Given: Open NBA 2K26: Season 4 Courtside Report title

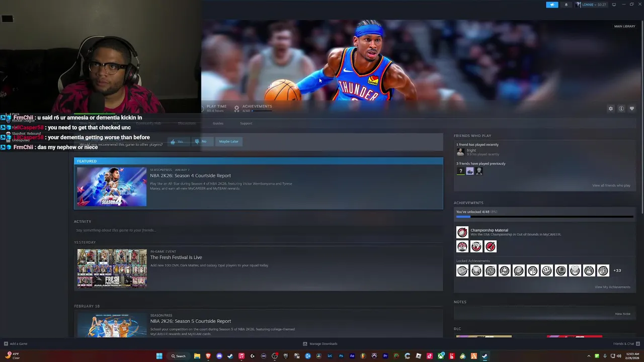Looking at the screenshot, I should coord(190,175).
